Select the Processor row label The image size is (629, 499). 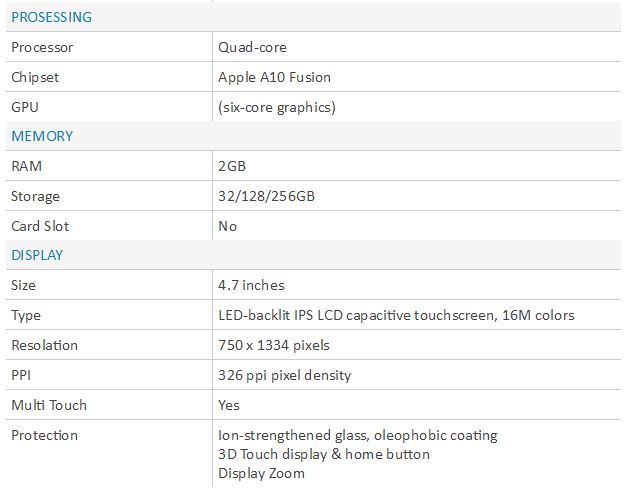tap(42, 47)
